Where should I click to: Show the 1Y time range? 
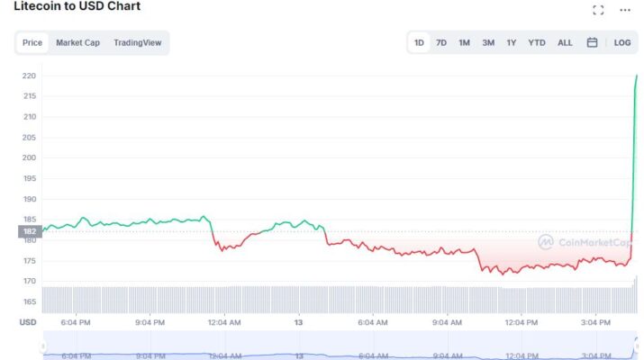click(x=512, y=42)
